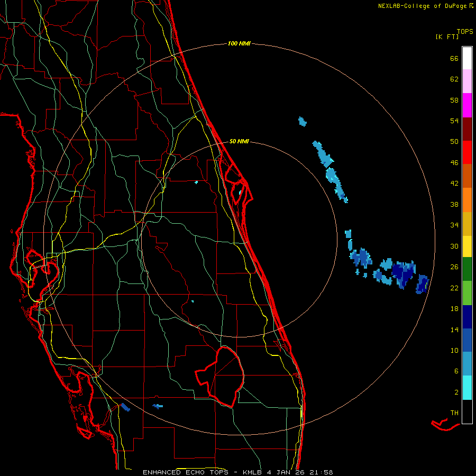The width and height of the screenshot is (476, 476).
Task: Click the navy blue legend swatch
Action: tap(467, 317)
